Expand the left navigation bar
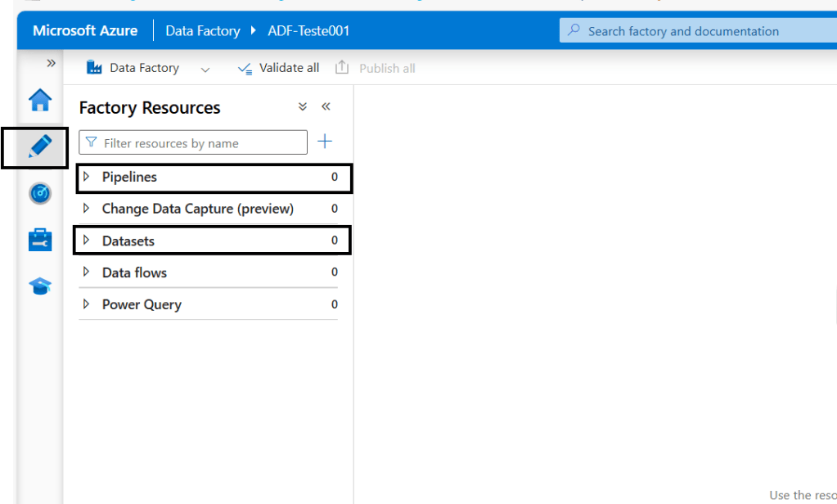The width and height of the screenshot is (837, 504). click(x=51, y=63)
